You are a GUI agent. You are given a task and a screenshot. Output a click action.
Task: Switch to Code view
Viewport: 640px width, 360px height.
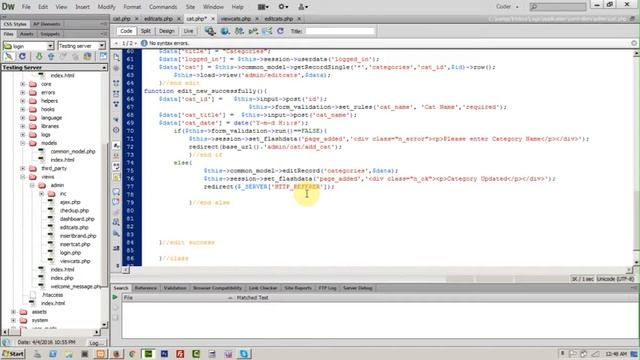tap(126, 31)
